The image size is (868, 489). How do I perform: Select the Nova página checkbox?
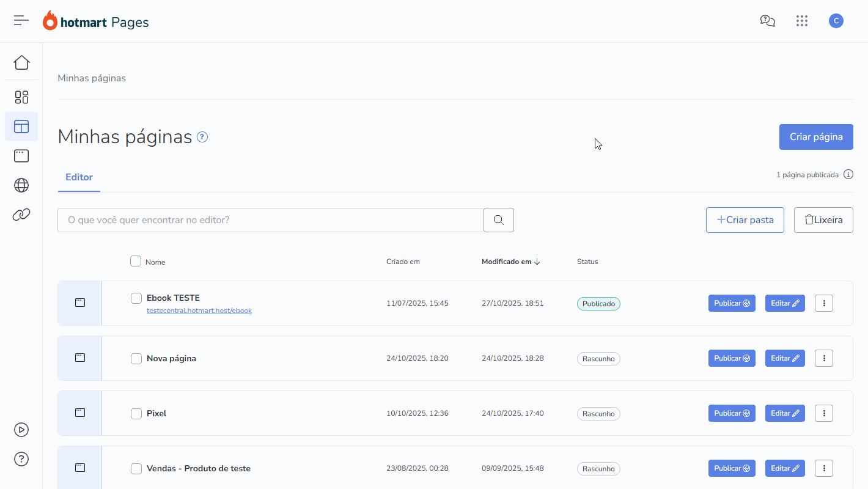click(136, 359)
